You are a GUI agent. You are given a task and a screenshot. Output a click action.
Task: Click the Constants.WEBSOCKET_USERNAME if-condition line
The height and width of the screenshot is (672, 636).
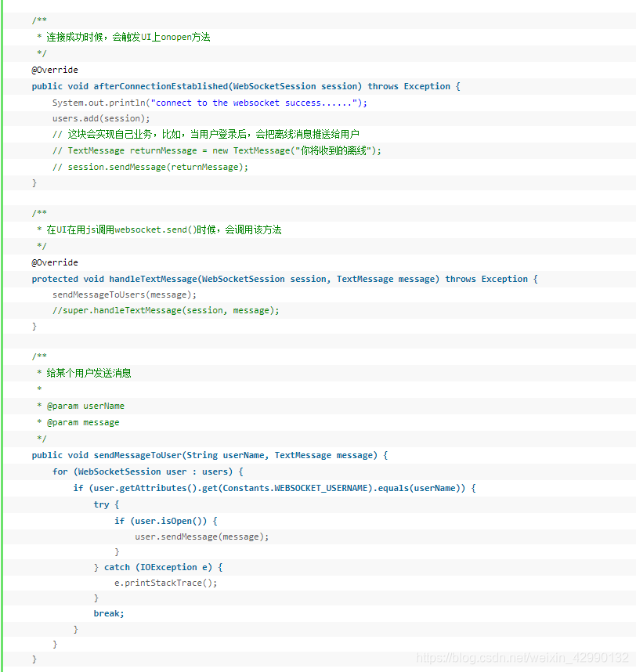pyautogui.click(x=274, y=488)
